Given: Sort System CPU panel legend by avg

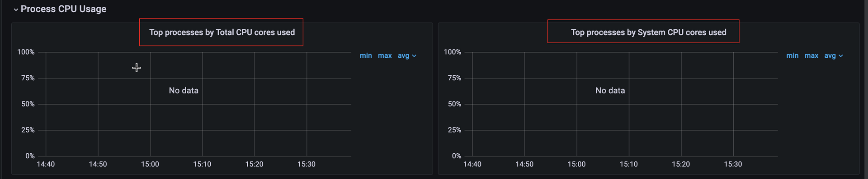Looking at the screenshot, I should coord(830,55).
